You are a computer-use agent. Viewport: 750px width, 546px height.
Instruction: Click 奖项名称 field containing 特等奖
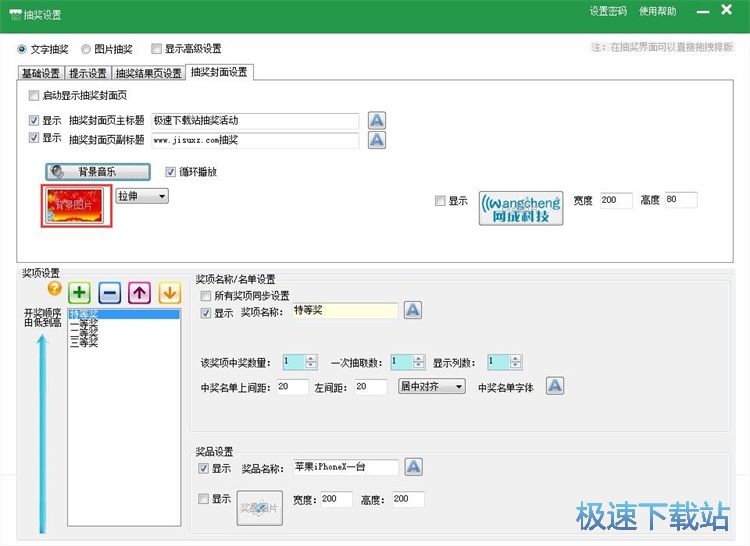345,311
